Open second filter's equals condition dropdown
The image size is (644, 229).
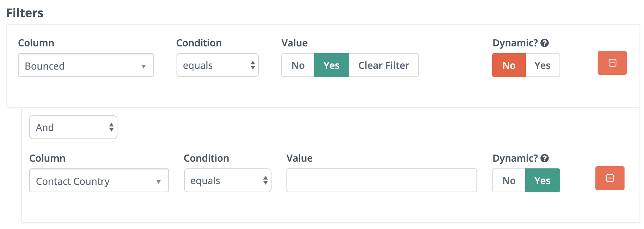(x=228, y=180)
